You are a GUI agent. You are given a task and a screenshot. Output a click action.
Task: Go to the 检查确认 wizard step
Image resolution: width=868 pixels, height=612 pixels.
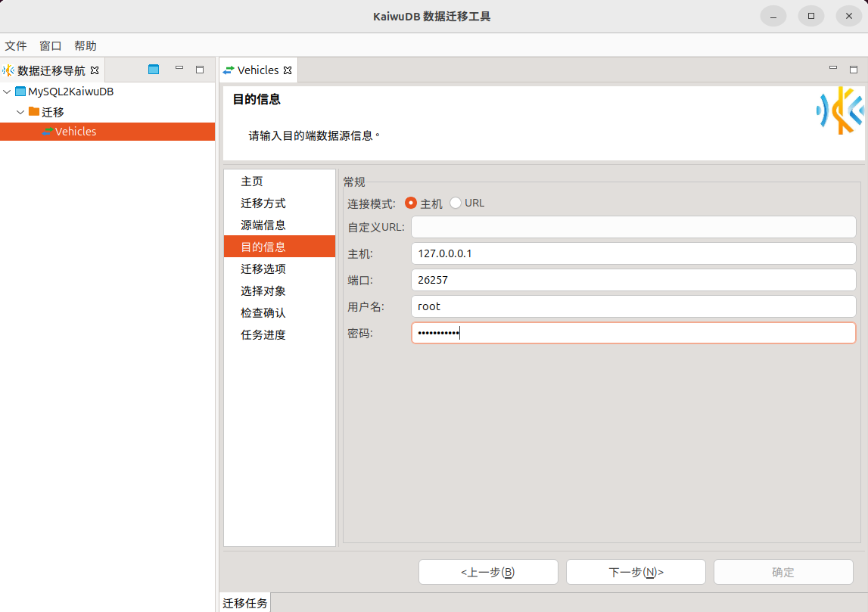tap(279, 312)
